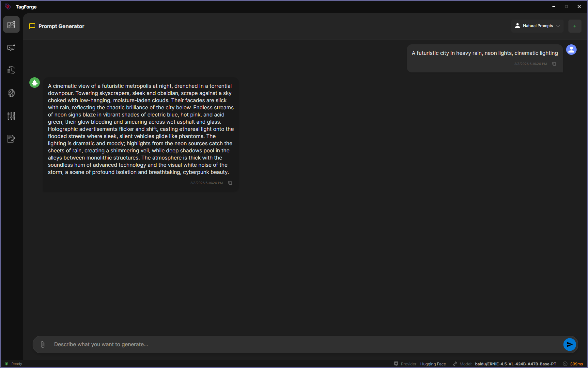Click the green bot avatar icon
Screen dimensions: 588x368
35,83
